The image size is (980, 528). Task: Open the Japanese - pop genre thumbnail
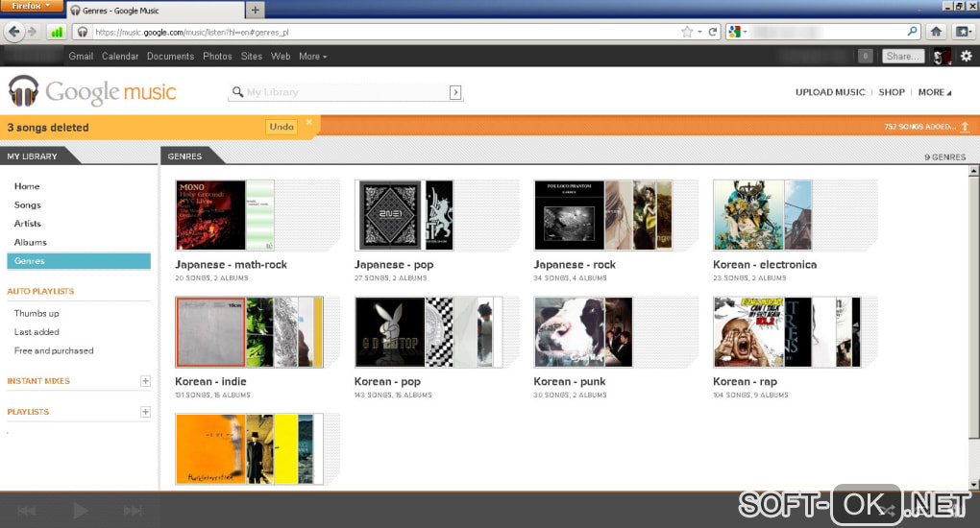click(404, 215)
